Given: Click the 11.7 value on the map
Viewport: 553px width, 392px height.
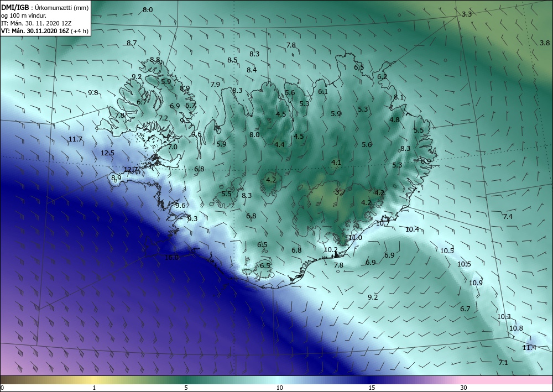Looking at the screenshot, I should 75,139.
